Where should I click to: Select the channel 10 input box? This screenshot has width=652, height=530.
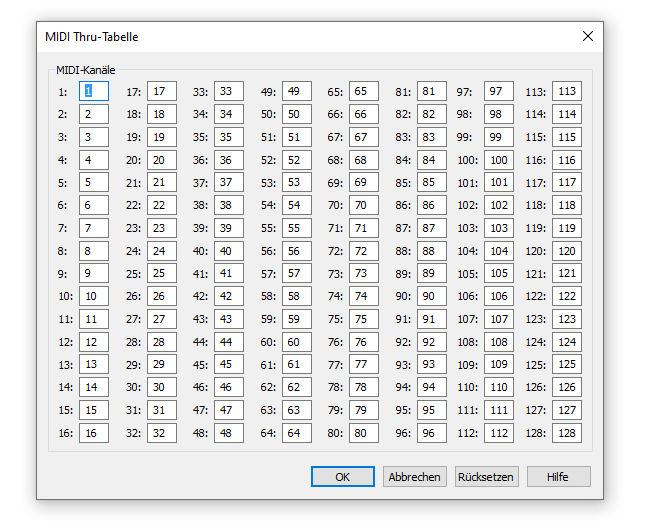(x=94, y=296)
